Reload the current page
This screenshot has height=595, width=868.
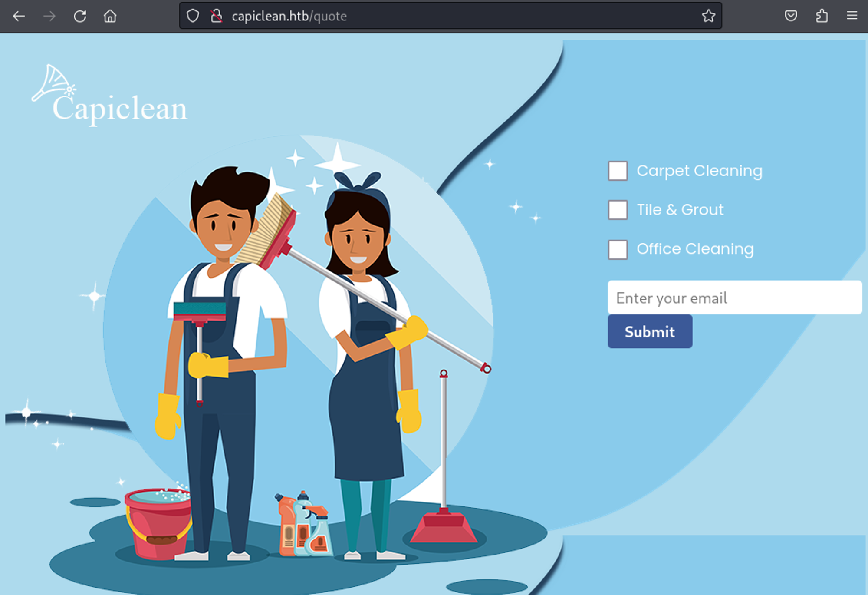pyautogui.click(x=80, y=16)
